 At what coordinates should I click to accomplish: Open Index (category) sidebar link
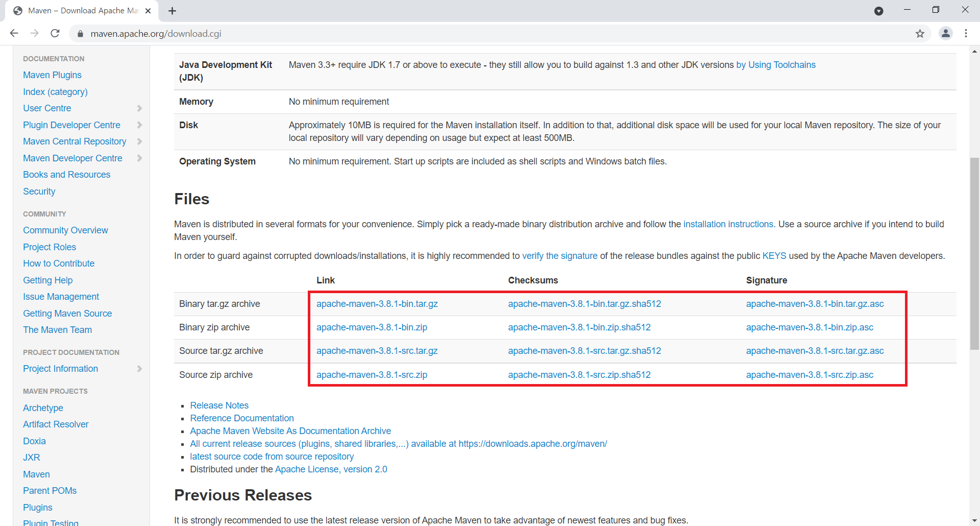click(55, 92)
